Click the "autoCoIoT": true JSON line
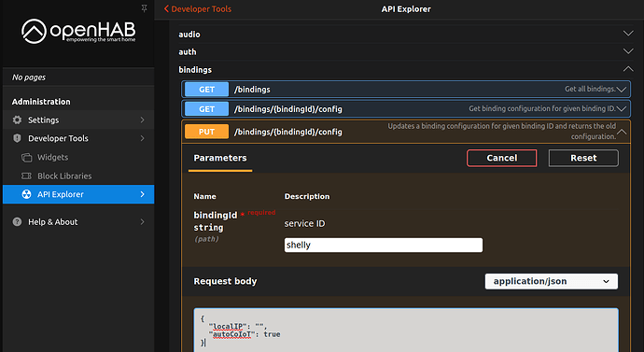 (x=245, y=334)
